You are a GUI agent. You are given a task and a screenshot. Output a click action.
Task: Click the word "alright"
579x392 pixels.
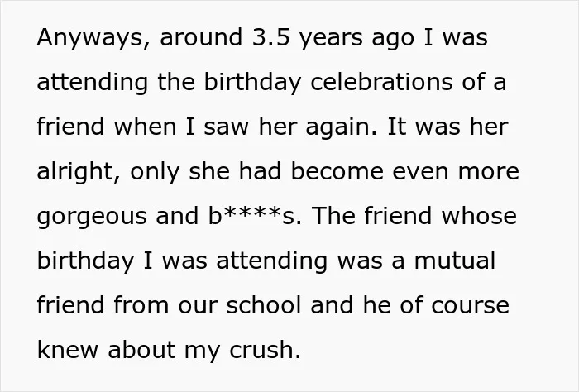(x=79, y=171)
